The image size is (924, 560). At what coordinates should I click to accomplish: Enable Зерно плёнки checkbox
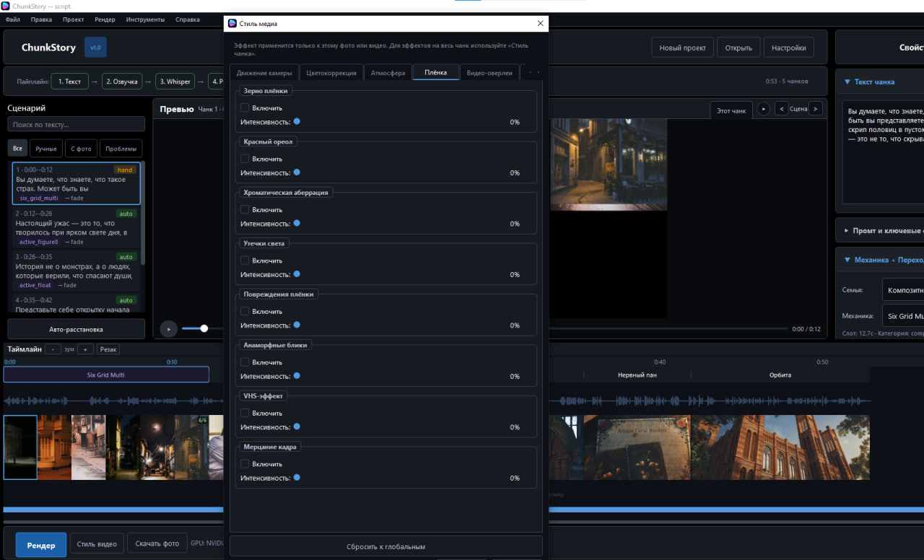coord(245,108)
